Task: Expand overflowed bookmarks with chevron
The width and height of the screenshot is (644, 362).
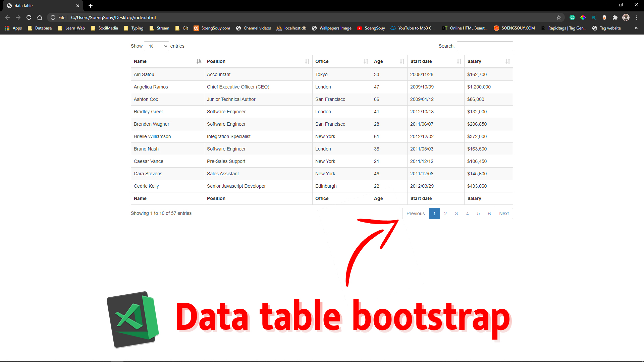Action: point(636,28)
